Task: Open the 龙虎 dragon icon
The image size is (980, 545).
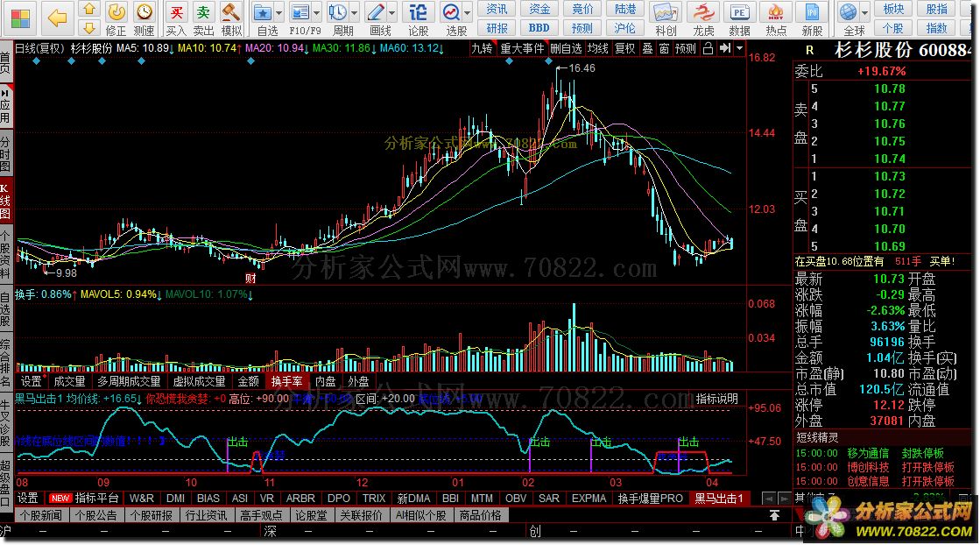Action: (x=704, y=12)
